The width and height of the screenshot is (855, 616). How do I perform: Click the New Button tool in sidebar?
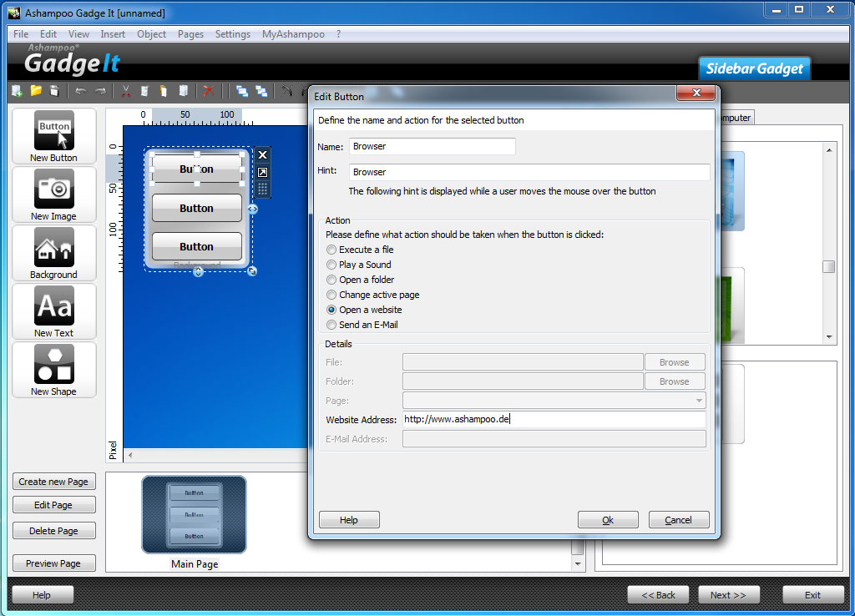click(x=54, y=136)
